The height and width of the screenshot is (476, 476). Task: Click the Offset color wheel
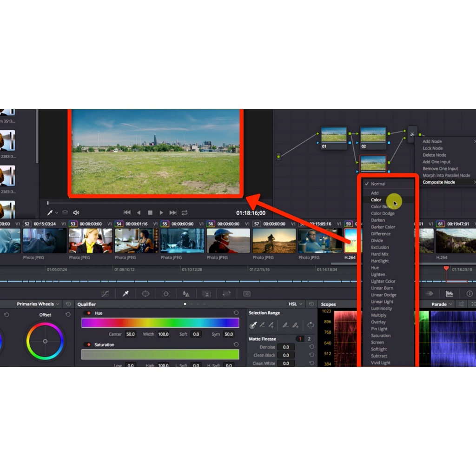tap(45, 341)
